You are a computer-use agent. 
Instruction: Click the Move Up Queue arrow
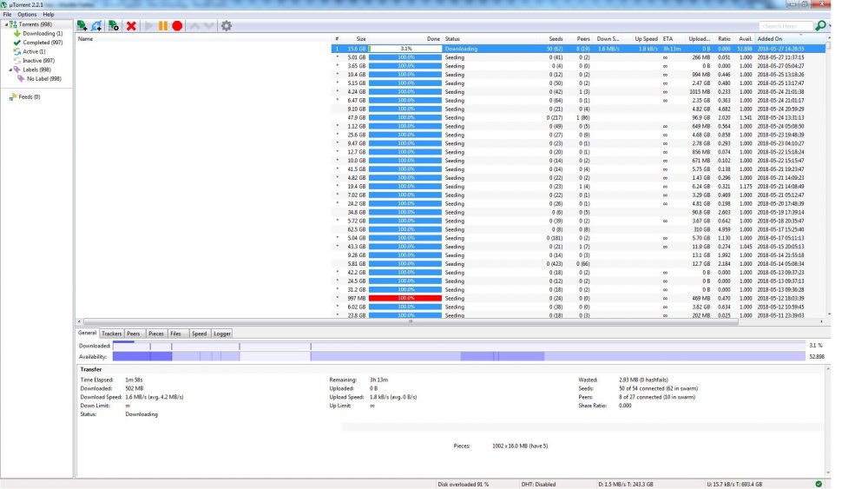click(194, 25)
